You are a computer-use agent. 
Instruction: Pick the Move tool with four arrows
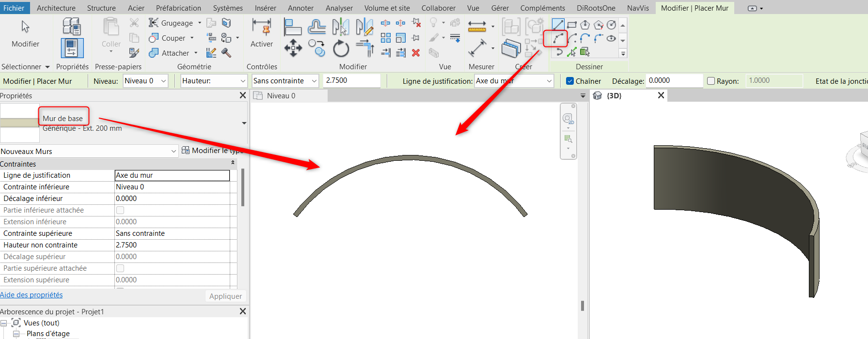coord(293,49)
